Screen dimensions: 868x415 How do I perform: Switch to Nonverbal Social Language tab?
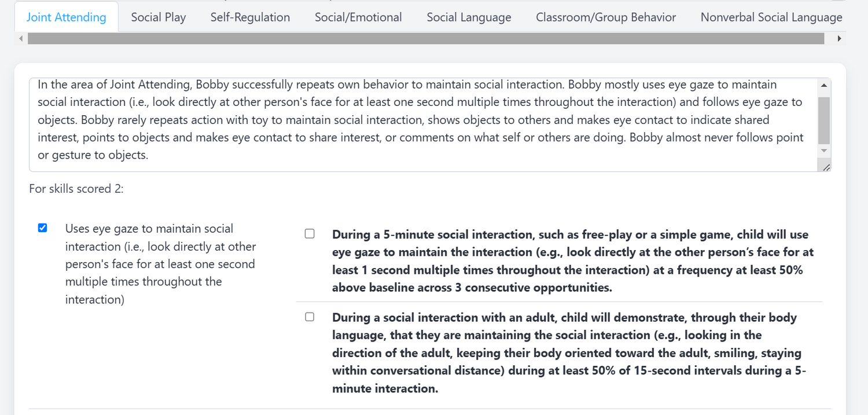(771, 17)
